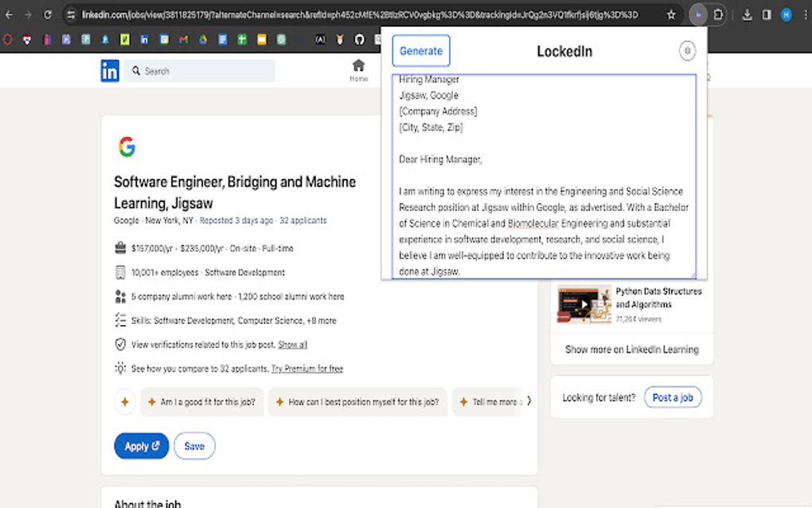Click the sparkle AI icon beside the suggestion chips
This screenshot has height=508, width=812.
tap(124, 401)
